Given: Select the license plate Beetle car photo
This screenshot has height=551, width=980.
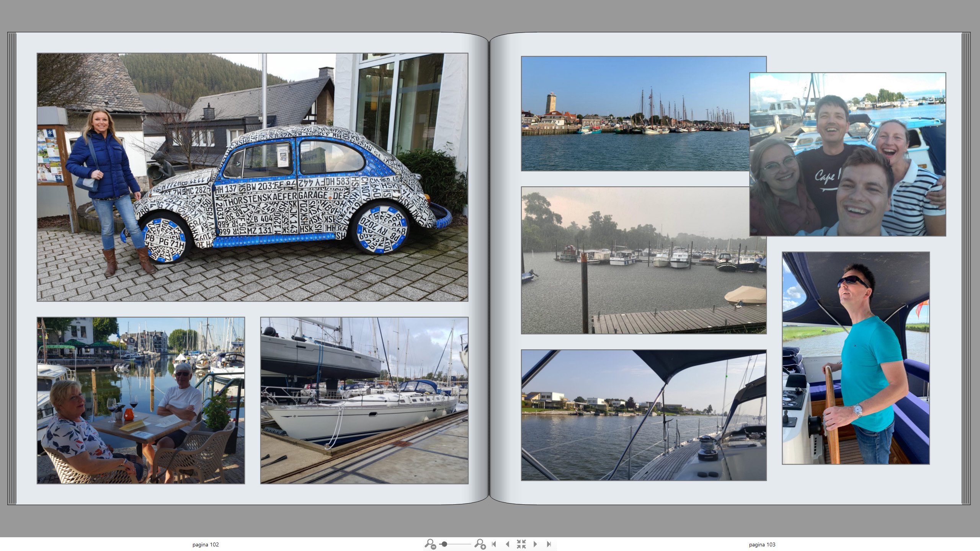Looking at the screenshot, I should [252, 177].
